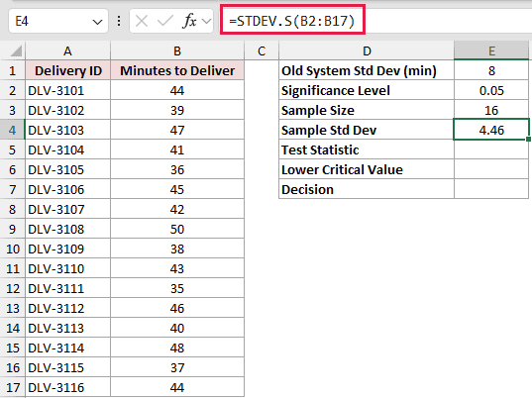Select cell containing DLV-3101
Viewport: 532px width, 398px height.
(x=67, y=90)
